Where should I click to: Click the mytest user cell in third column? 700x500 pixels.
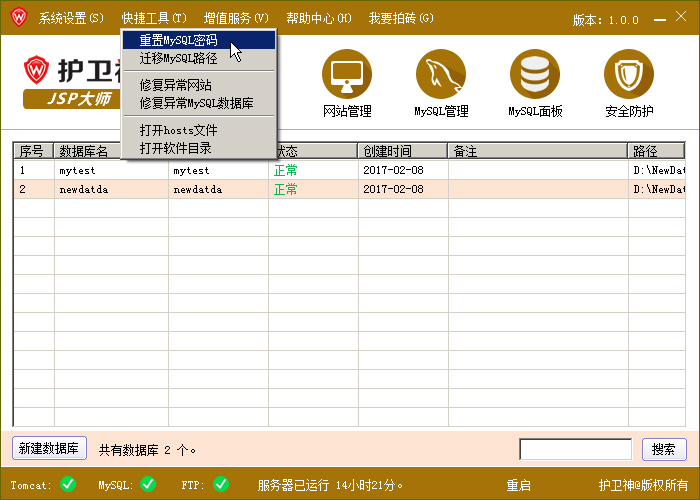[218, 171]
